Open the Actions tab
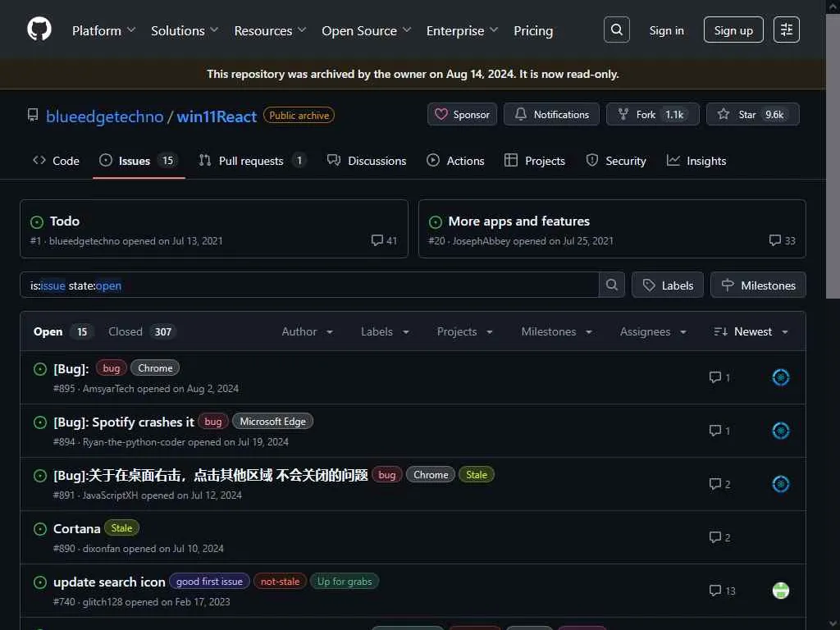This screenshot has height=630, width=840. (x=455, y=161)
